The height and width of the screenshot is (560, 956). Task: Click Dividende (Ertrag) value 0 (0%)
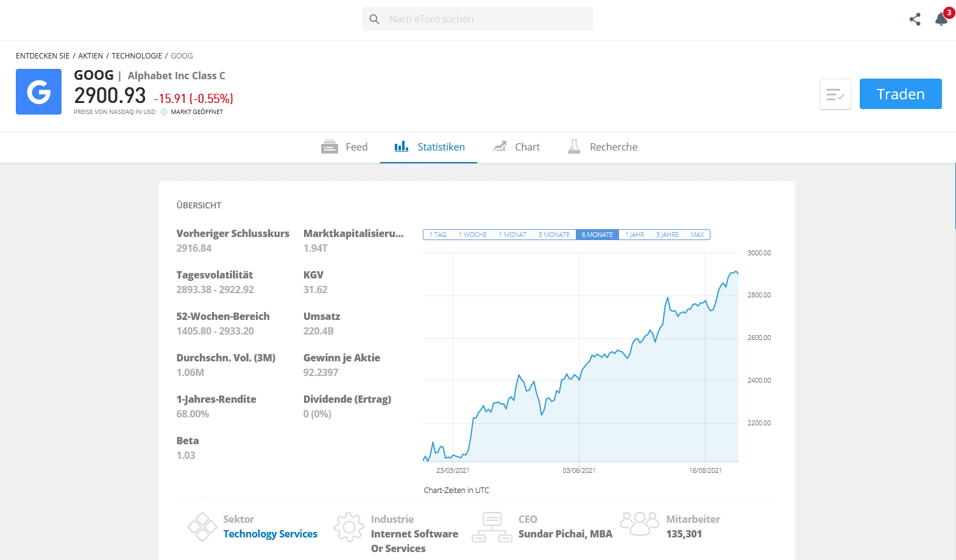coord(317,414)
